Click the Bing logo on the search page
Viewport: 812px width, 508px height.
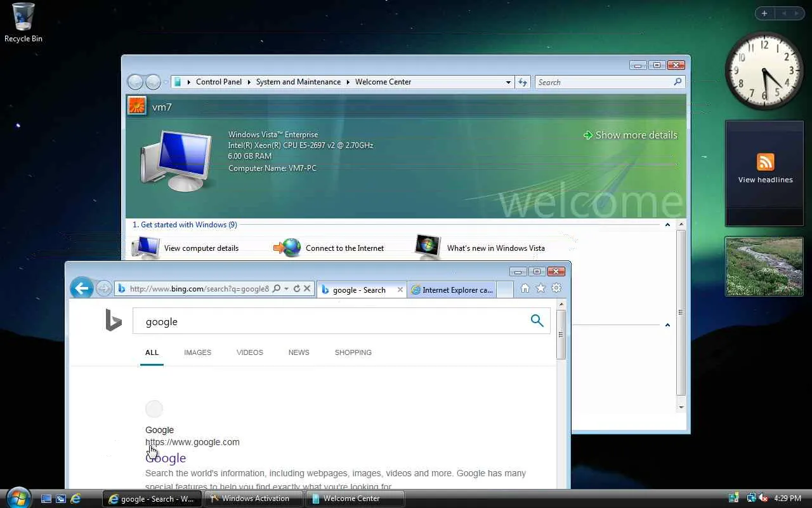click(x=114, y=321)
